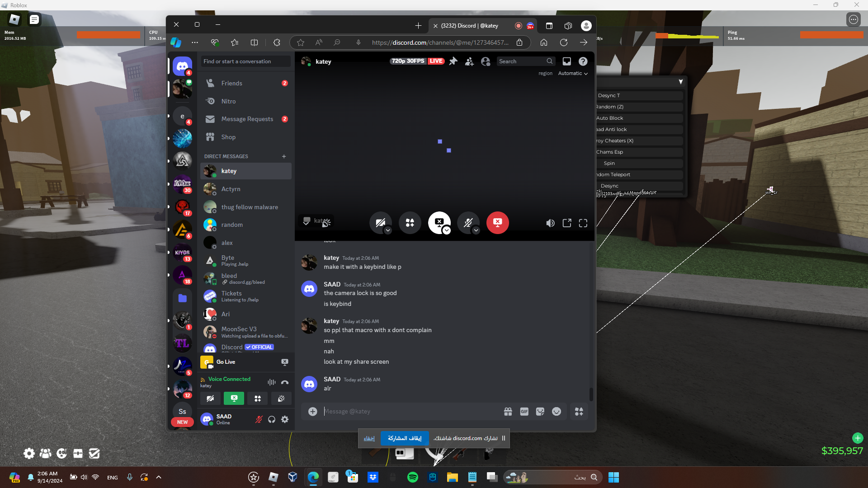Show pinned messages in katey chat

[453, 61]
